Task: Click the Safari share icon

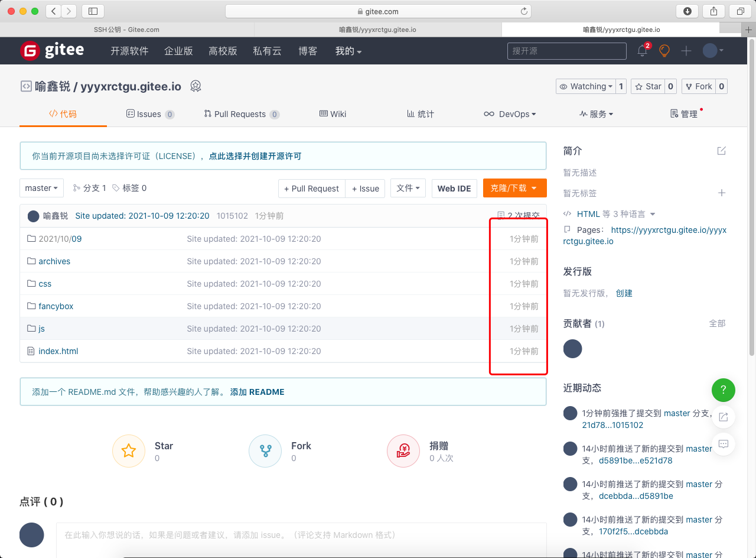Action: point(714,11)
